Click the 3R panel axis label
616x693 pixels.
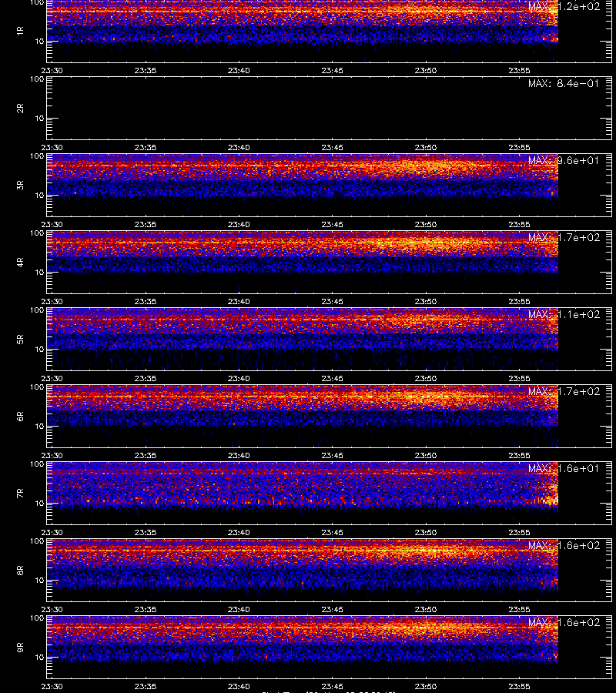[x=20, y=185]
